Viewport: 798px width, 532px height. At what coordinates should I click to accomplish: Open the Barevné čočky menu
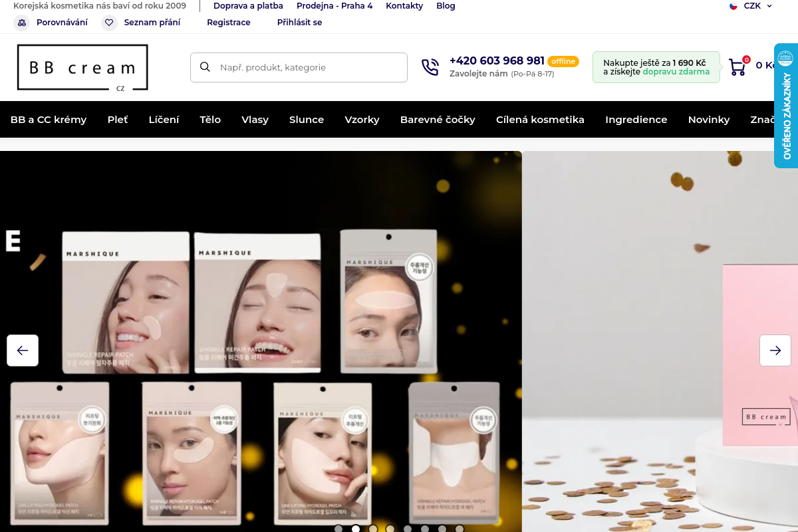tap(438, 120)
